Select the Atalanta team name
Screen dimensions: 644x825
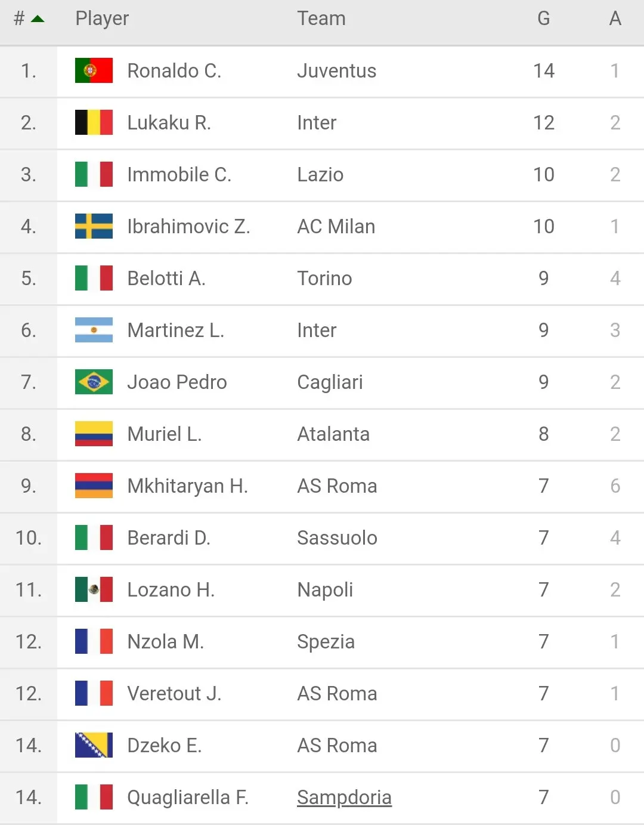click(x=333, y=434)
